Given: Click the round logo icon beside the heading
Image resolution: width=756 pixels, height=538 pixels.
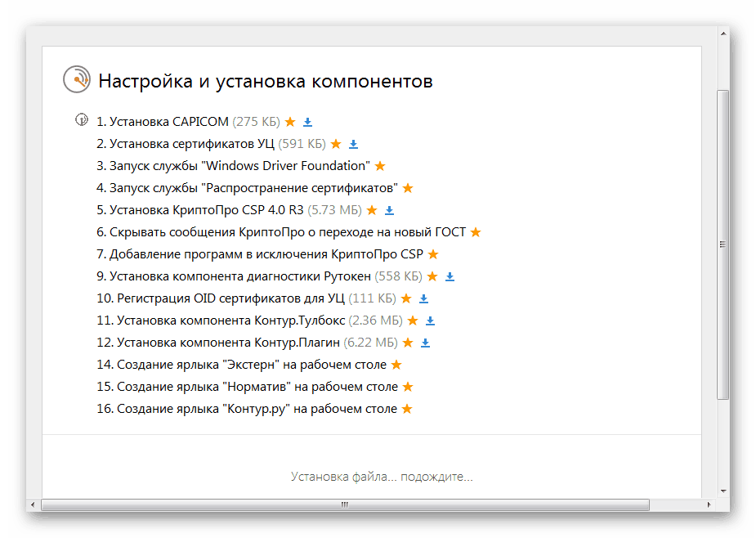Looking at the screenshot, I should (76, 79).
